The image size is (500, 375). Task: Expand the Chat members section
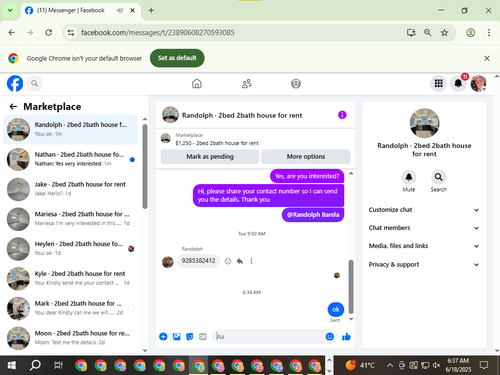(x=424, y=228)
